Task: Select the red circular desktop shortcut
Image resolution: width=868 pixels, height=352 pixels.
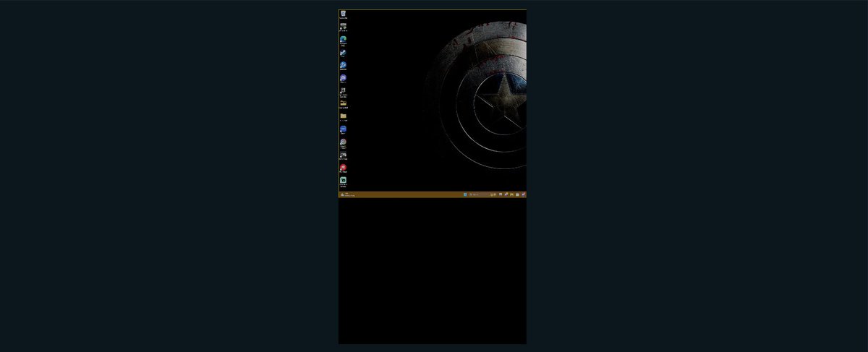Action: coord(343,168)
